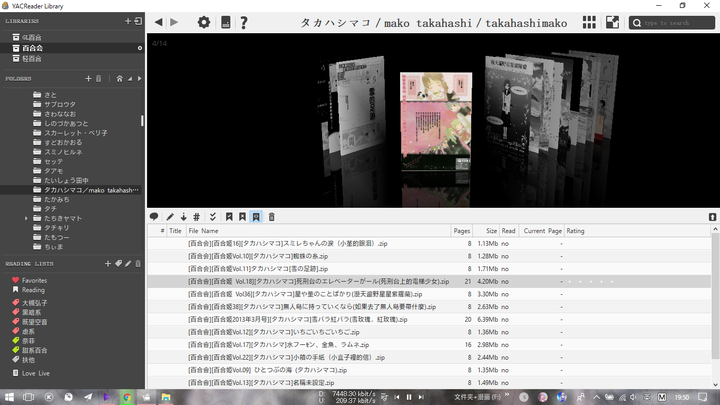The image size is (720, 405).
Task: Select the 百合姫Vol.10 蜘蛛の糸 zip row
Action: (x=429, y=256)
